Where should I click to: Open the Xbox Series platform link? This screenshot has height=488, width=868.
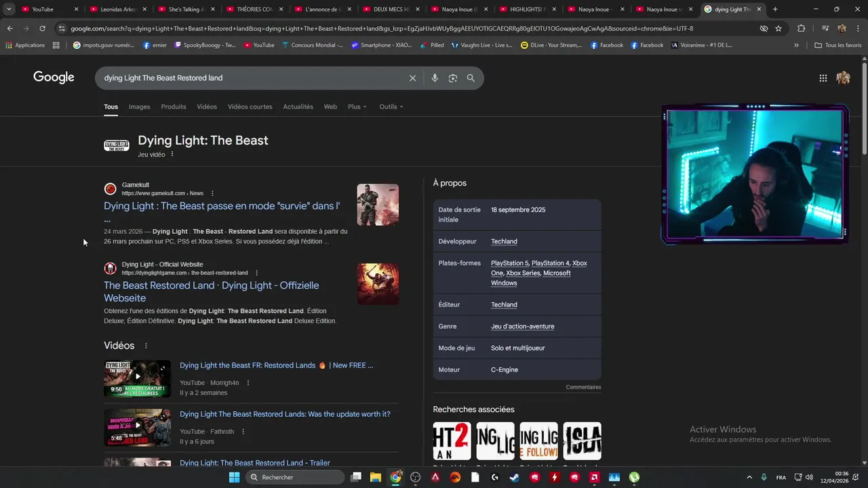pyautogui.click(x=523, y=273)
